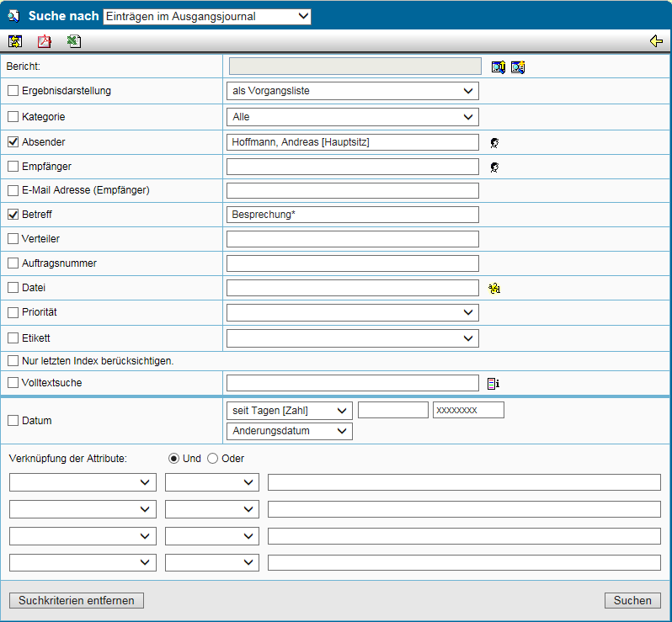Click the file browse icon beside Datei
Image resolution: width=672 pixels, height=622 pixels.
pyautogui.click(x=494, y=289)
